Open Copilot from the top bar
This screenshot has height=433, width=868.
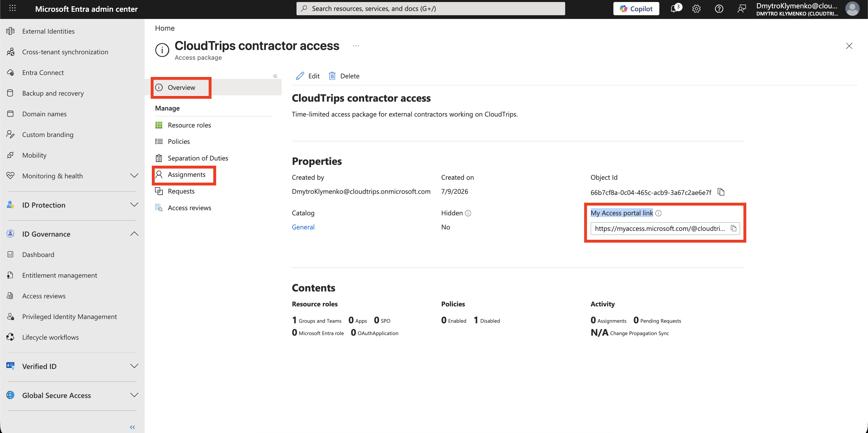(636, 9)
